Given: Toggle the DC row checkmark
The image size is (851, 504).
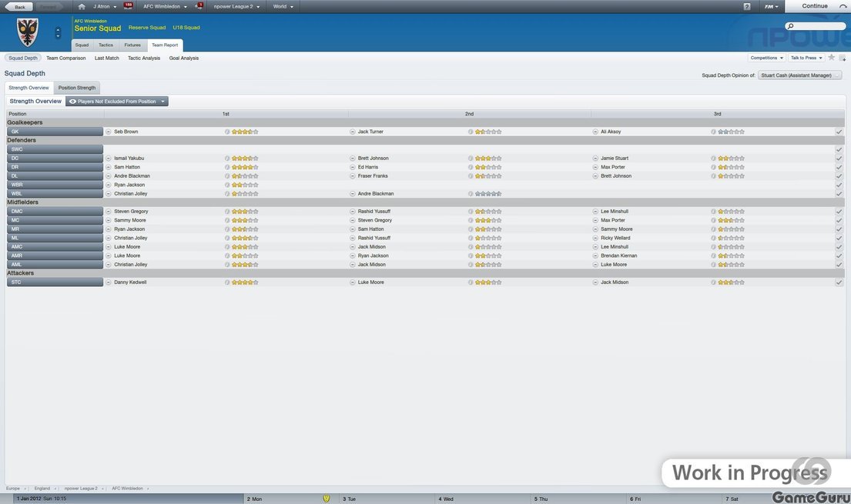Looking at the screenshot, I should (839, 159).
